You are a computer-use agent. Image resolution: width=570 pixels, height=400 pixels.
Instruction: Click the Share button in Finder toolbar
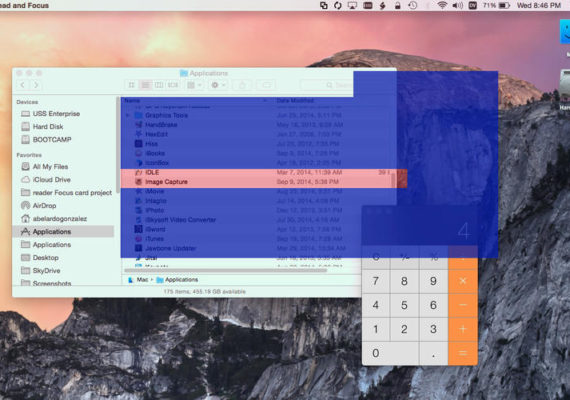click(242, 85)
